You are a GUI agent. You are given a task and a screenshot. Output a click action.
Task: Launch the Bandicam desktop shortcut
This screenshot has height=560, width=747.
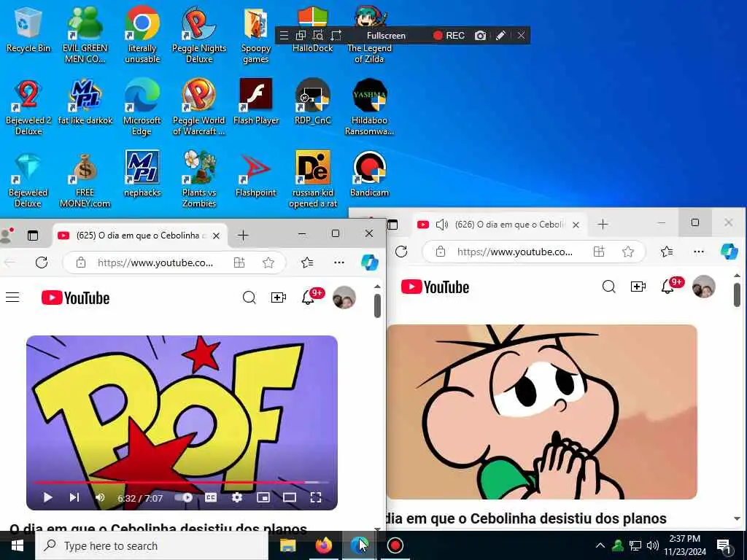[369, 174]
